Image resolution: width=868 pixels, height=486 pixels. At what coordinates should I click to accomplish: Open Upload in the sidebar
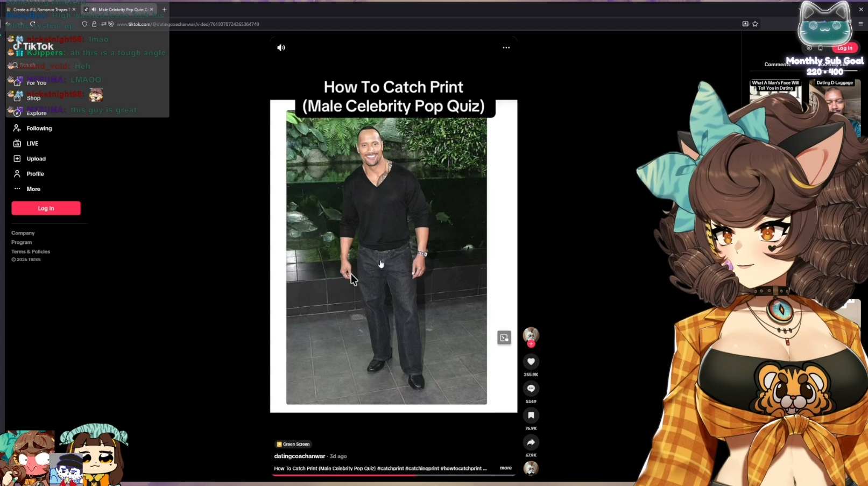click(x=36, y=159)
